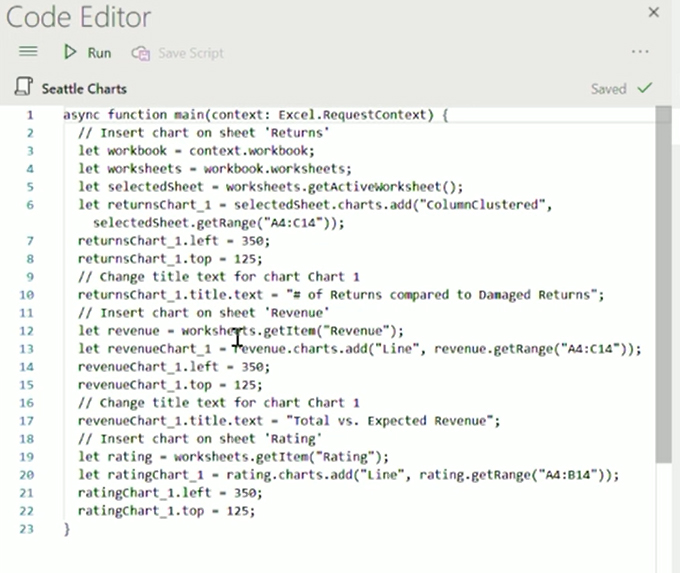Viewport: 680px width, 573px height.
Task: Click the script icon beside Seattle Charts
Action: [x=25, y=88]
